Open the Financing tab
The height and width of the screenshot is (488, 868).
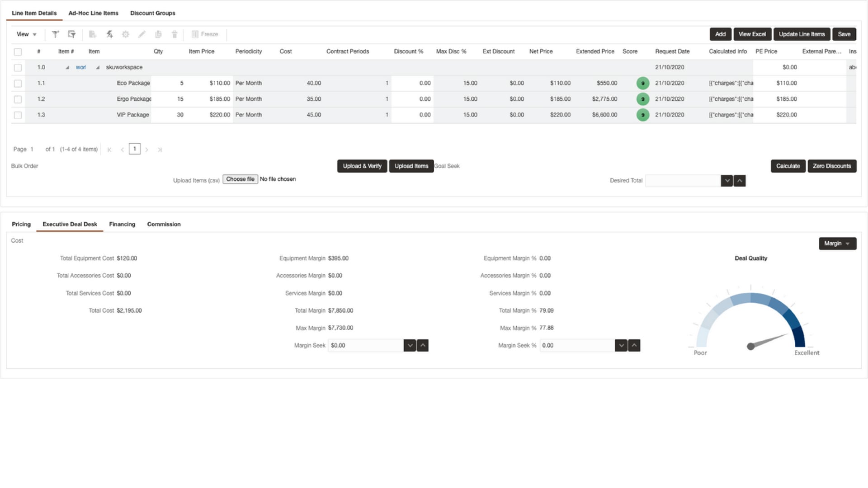[x=122, y=224]
